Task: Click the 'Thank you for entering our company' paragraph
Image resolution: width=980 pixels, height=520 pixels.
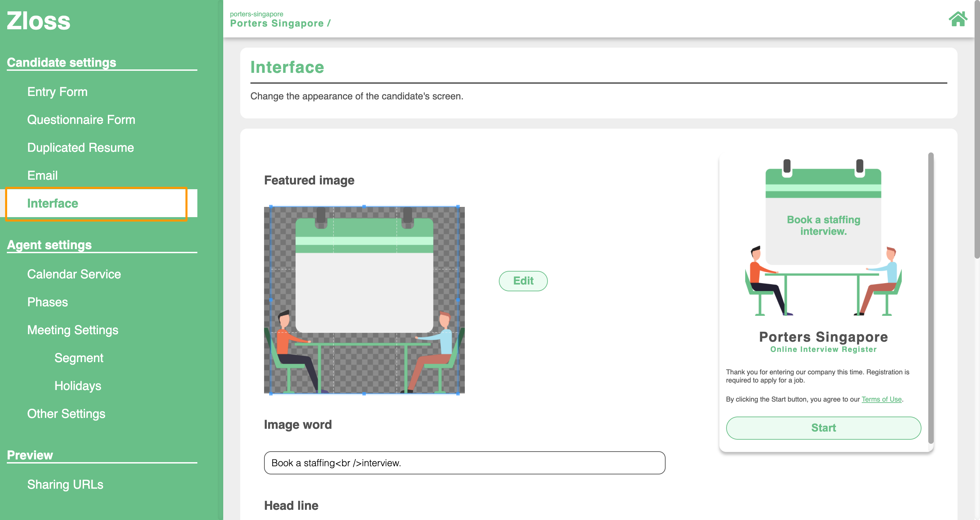Action: pyautogui.click(x=817, y=376)
